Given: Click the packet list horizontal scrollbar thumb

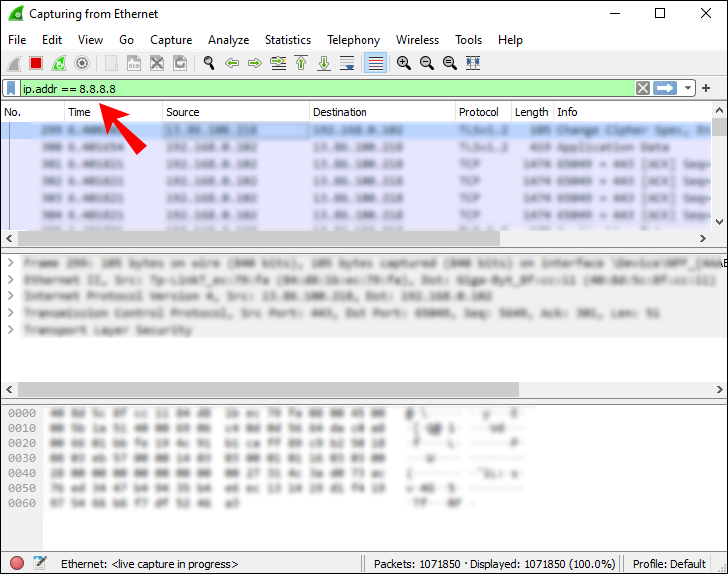Looking at the screenshot, I should (259, 238).
